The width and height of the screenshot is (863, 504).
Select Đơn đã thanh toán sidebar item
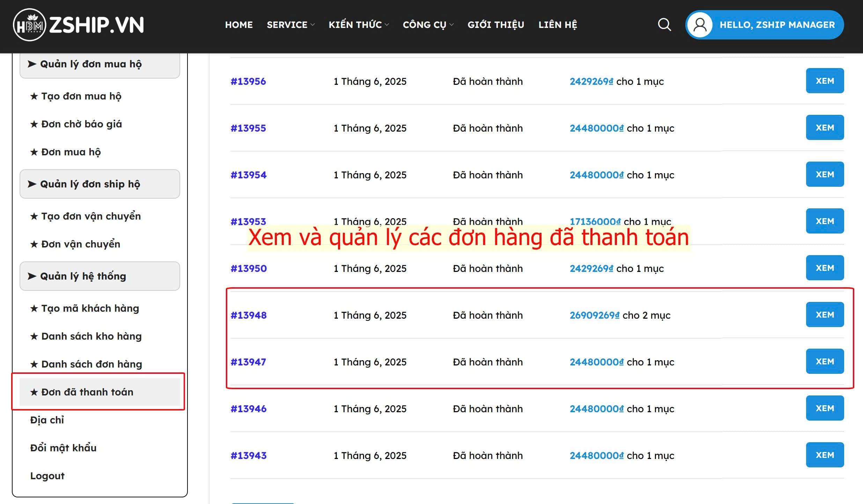[87, 392]
